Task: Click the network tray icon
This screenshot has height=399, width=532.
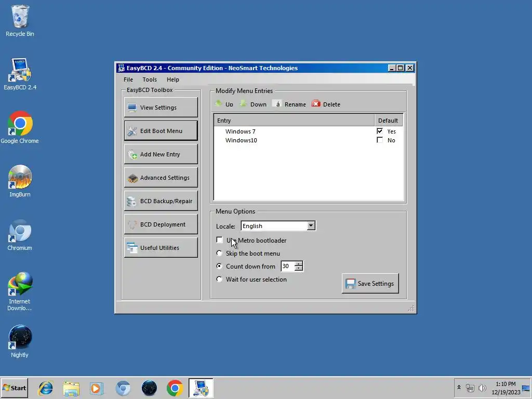Action: (x=470, y=388)
